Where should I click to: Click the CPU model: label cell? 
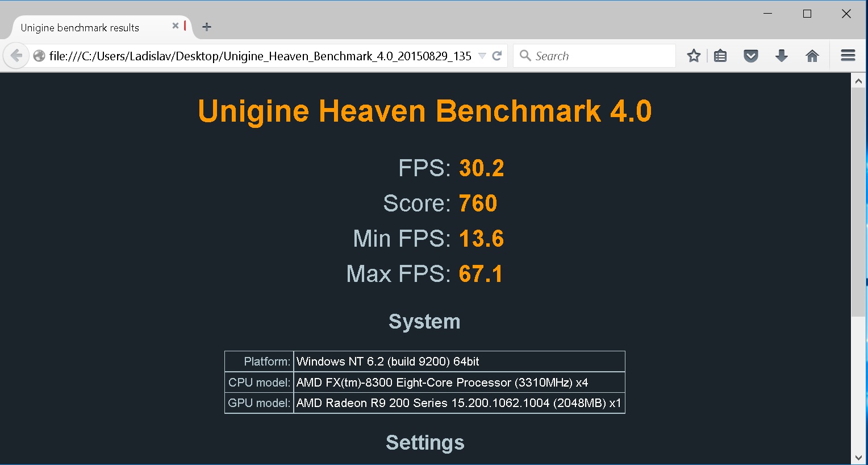(x=259, y=383)
